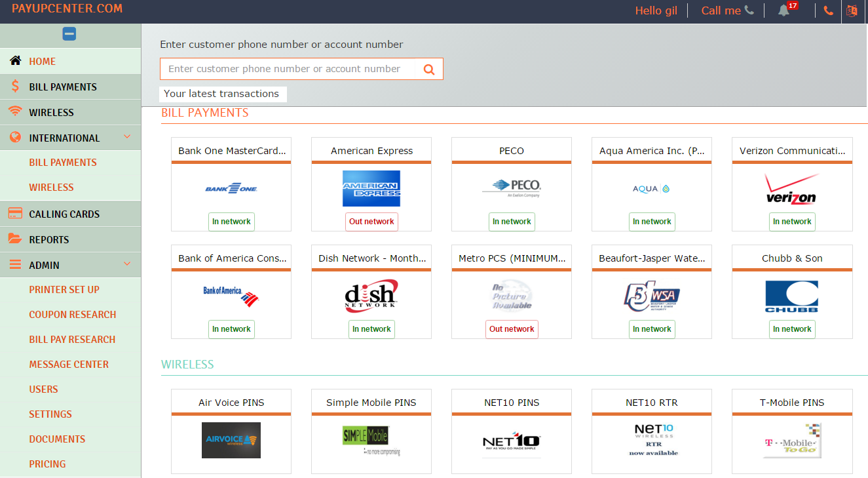868x478 pixels.
Task: Collapse the International submenu chevron
Action: [x=127, y=137]
